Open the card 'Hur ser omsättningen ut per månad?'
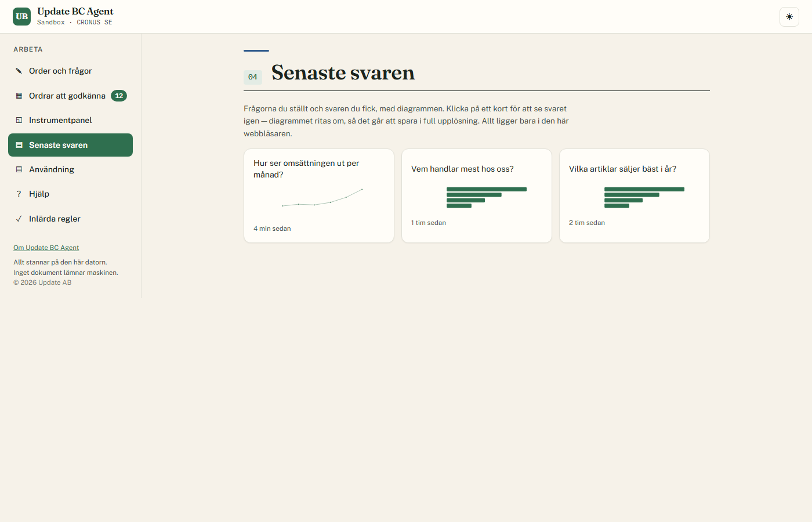 click(x=319, y=196)
